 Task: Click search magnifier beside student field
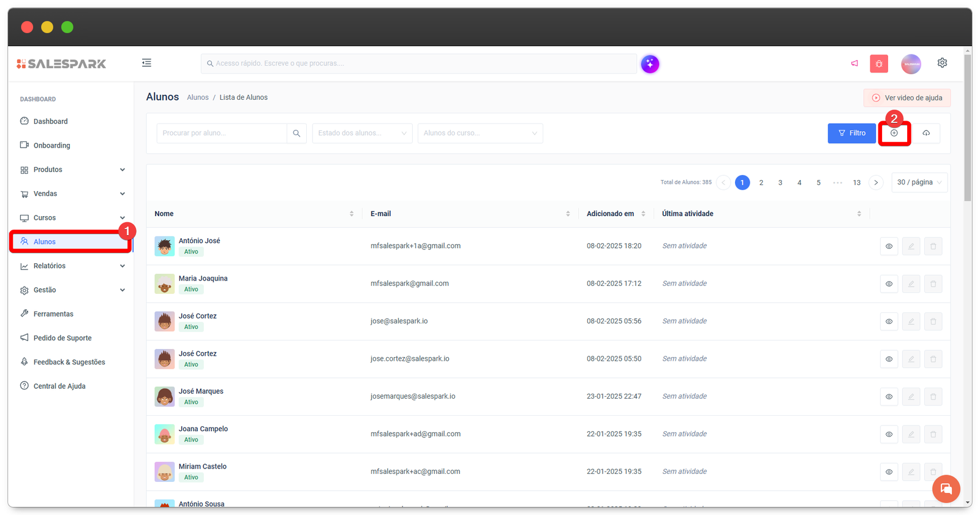click(296, 133)
